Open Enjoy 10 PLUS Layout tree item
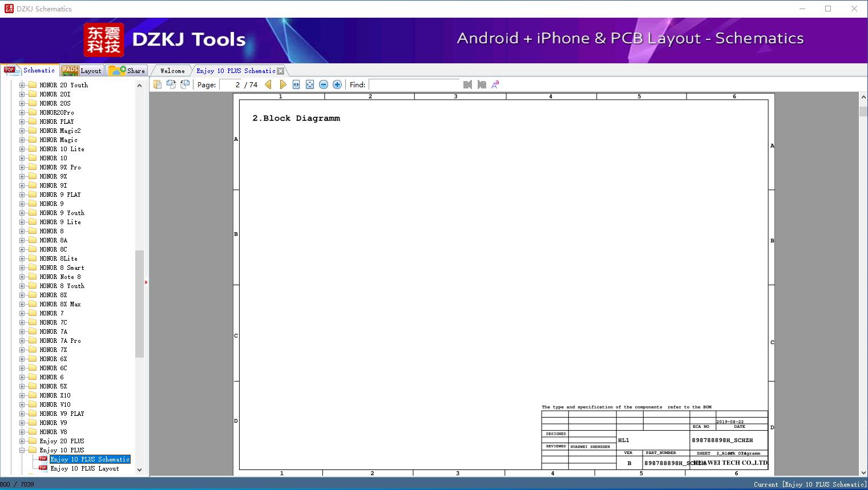The width and height of the screenshot is (868, 490). coord(84,468)
